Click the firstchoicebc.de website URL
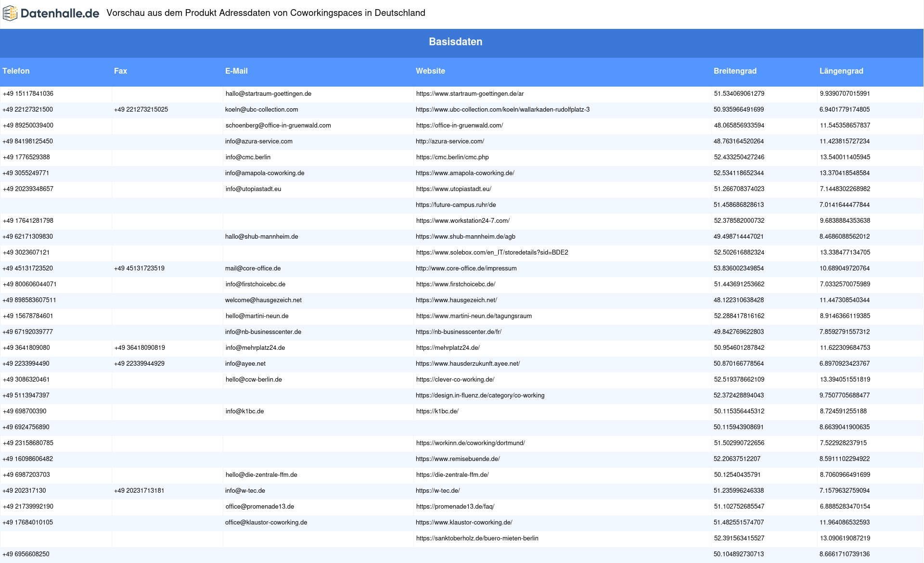Viewport: 924px width, 563px height. coord(456,284)
